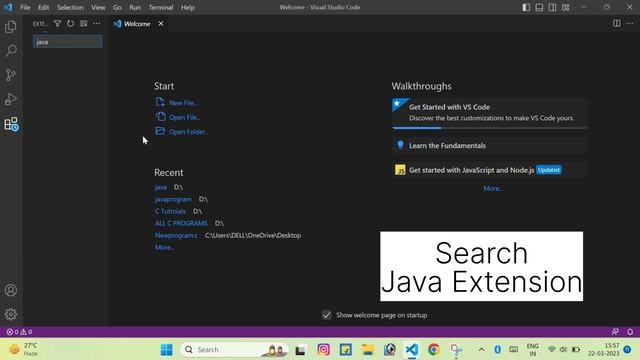Viewport: 640px width, 360px height.
Task: Open JavaScript and Node.js walkthrough
Action: tap(489, 170)
